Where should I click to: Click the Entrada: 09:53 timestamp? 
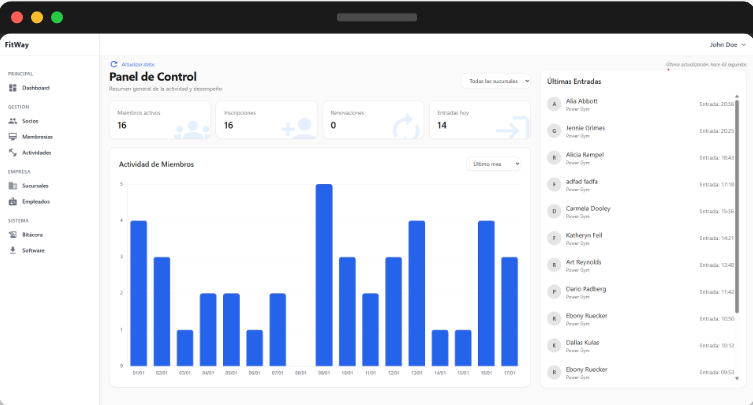click(x=717, y=373)
